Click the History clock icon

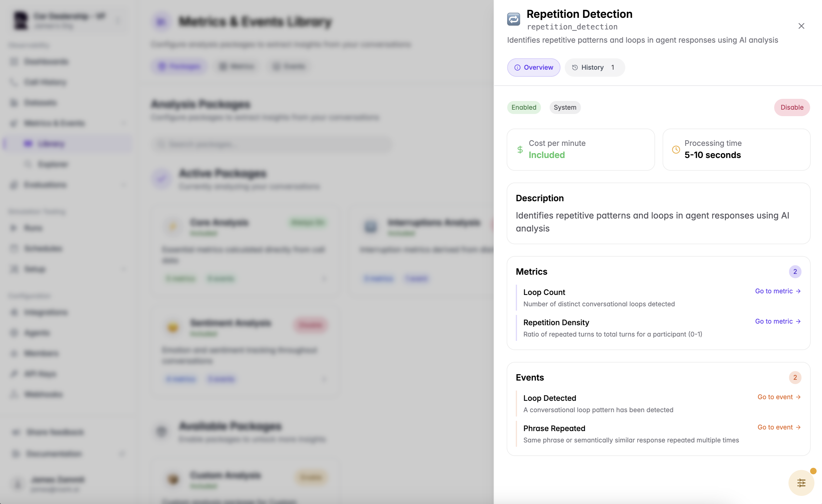575,68
